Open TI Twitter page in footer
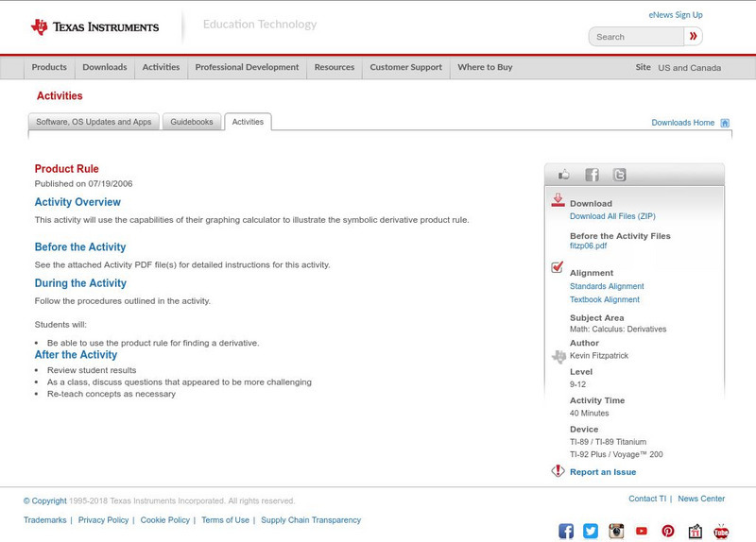The width and height of the screenshot is (756, 542). [591, 531]
